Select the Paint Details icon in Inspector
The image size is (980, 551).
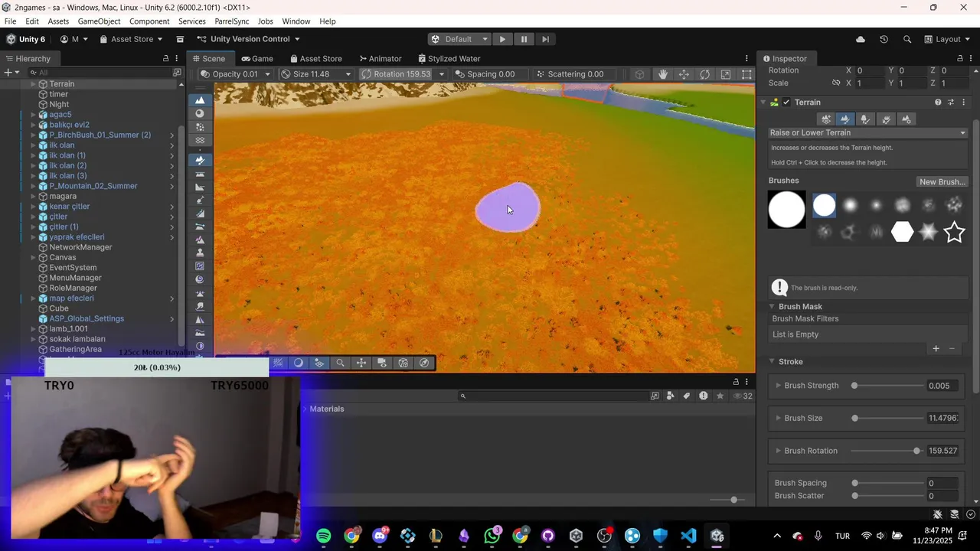[x=886, y=119]
